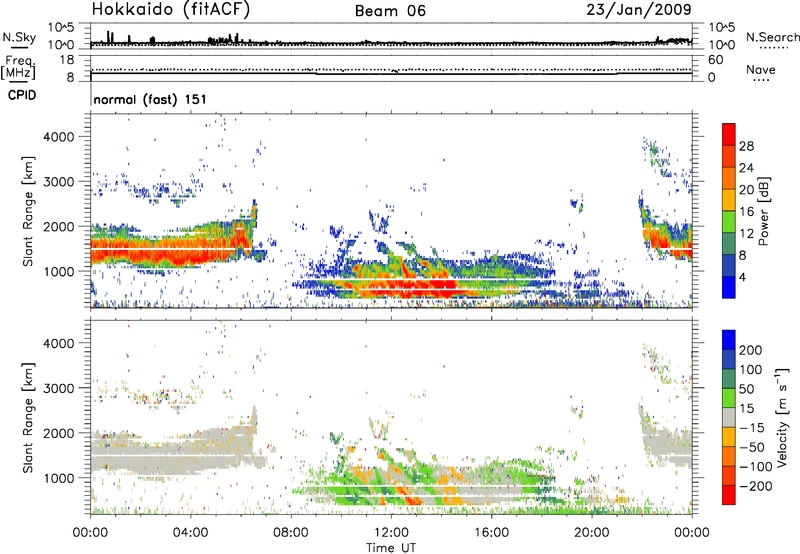Click the '16' tick on the power colorbar
The image size is (800, 554).
[746, 212]
